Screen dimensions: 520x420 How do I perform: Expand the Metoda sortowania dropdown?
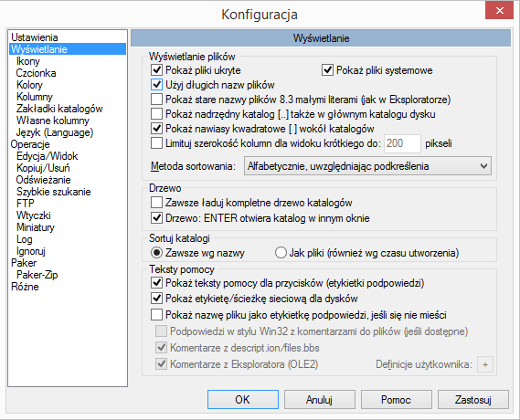coord(367,166)
